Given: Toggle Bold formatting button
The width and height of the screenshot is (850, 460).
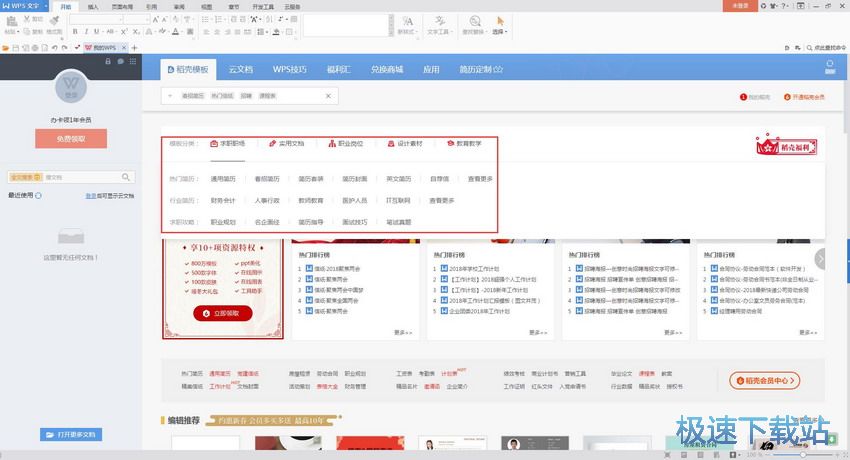Looking at the screenshot, I should coord(75,32).
